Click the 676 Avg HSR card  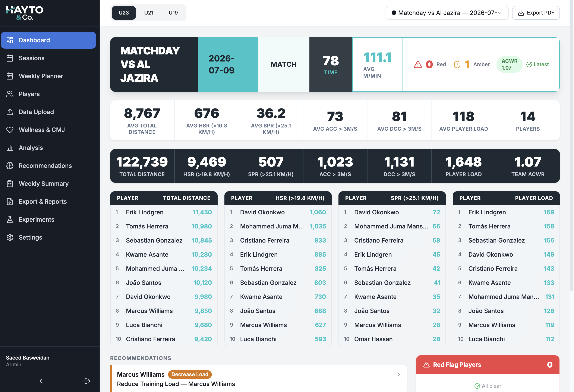click(x=206, y=121)
